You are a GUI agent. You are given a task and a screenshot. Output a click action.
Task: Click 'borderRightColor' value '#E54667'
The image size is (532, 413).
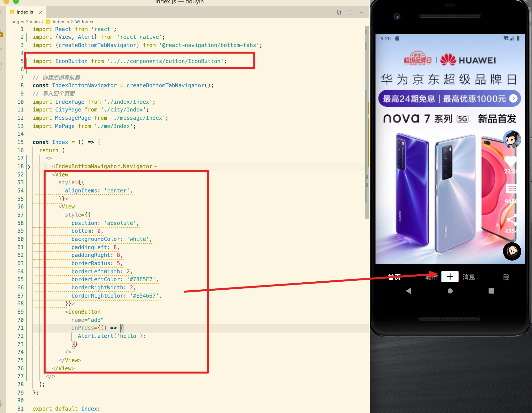point(144,296)
